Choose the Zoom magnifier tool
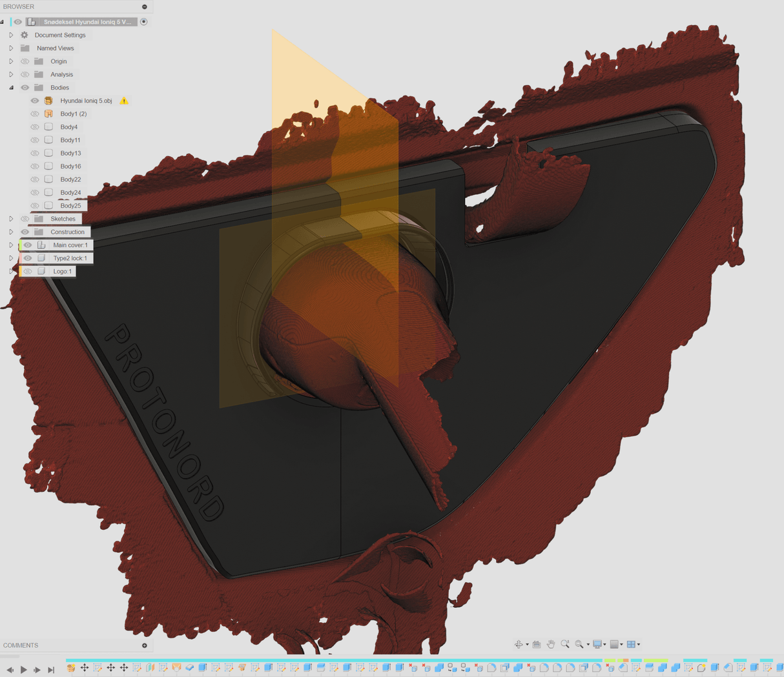Screen dimensions: 784x677 [x=565, y=644]
